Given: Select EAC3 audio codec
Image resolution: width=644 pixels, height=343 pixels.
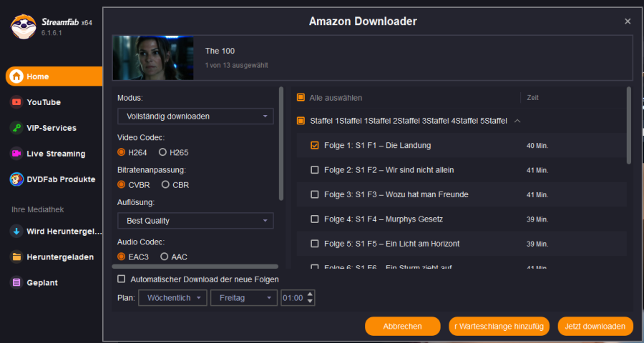Looking at the screenshot, I should (x=121, y=257).
